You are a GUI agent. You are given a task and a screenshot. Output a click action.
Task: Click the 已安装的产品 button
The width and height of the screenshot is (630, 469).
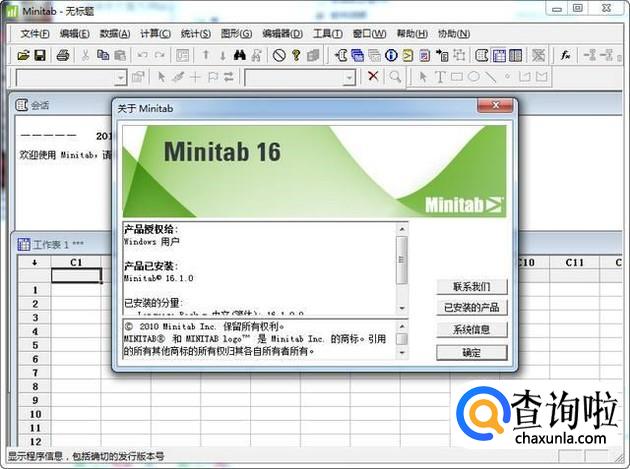pos(472,307)
